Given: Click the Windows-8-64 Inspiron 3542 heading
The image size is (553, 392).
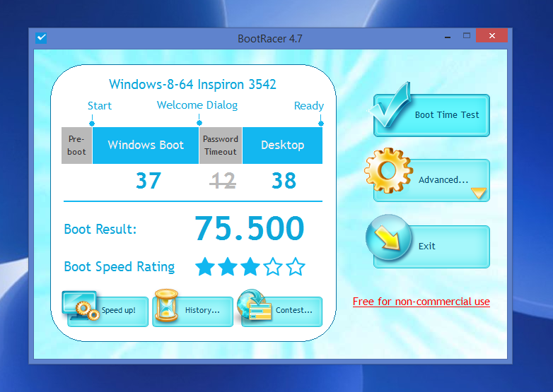Looking at the screenshot, I should [192, 85].
